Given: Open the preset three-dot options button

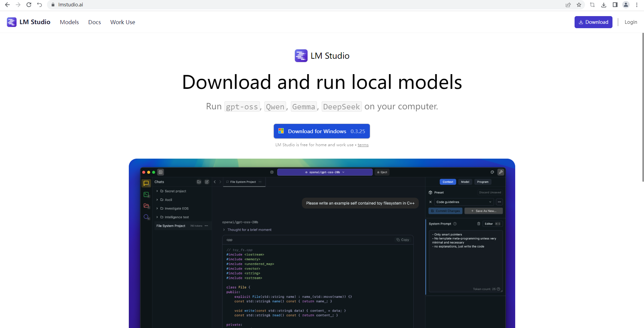Looking at the screenshot, I should click(499, 202).
